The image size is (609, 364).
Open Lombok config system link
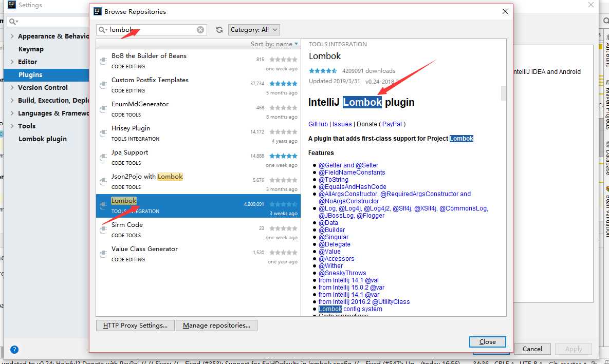point(350,309)
